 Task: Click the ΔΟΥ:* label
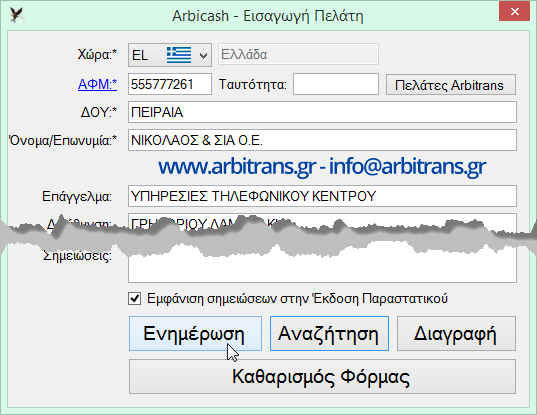(99, 112)
